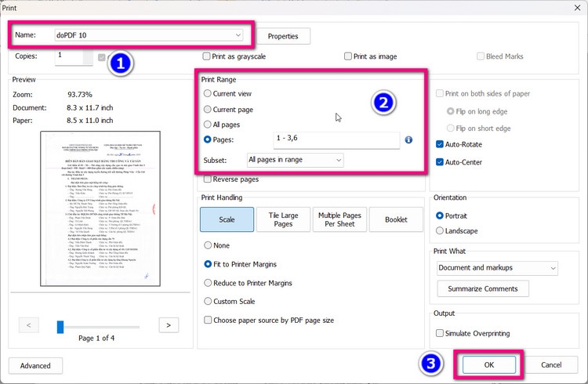The width and height of the screenshot is (588, 384).
Task: Open the Subset dropdown
Action: (295, 160)
